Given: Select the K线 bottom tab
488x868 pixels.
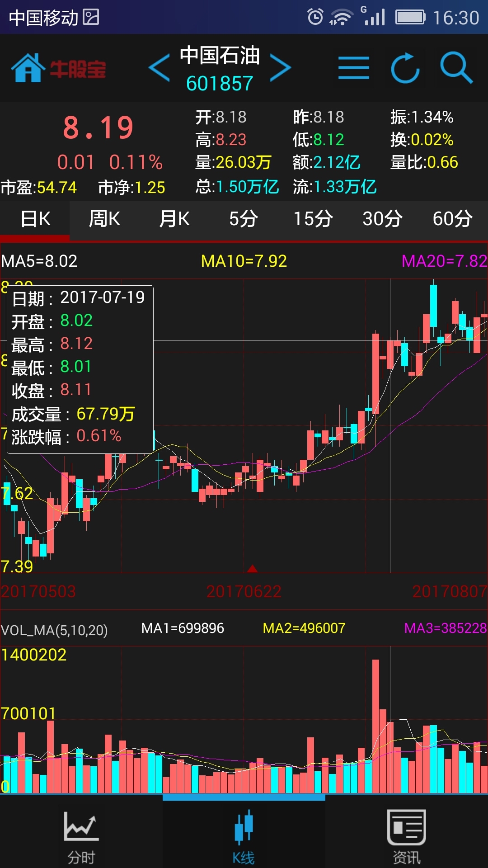Looking at the screenshot, I should coord(244,836).
